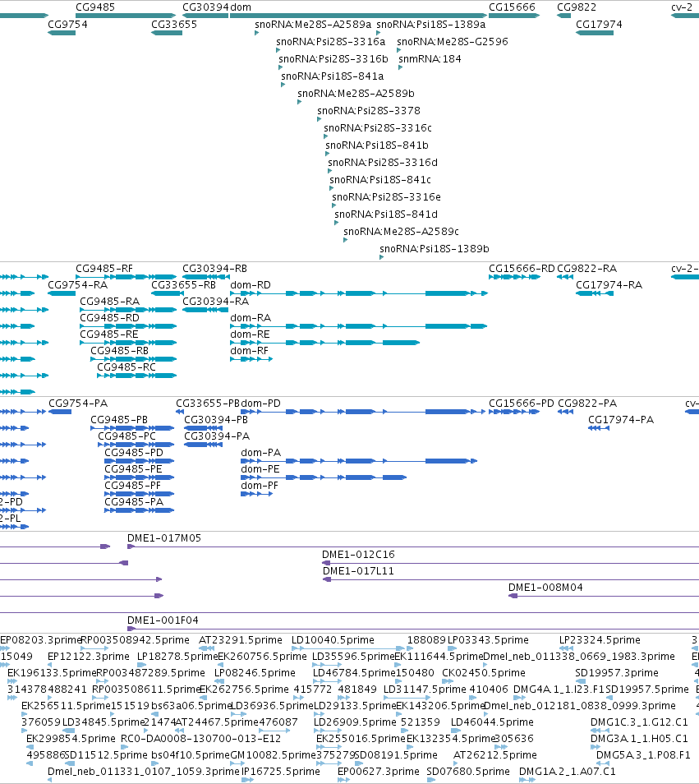The image size is (699, 784).
Task: Click the CG15666-RD transcript label
Action: pyautogui.click(x=522, y=269)
